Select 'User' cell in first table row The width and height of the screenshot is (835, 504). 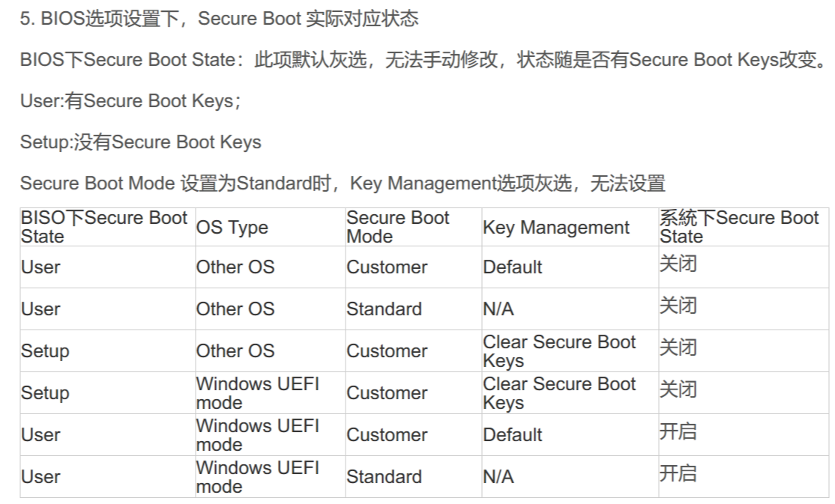coord(40,267)
